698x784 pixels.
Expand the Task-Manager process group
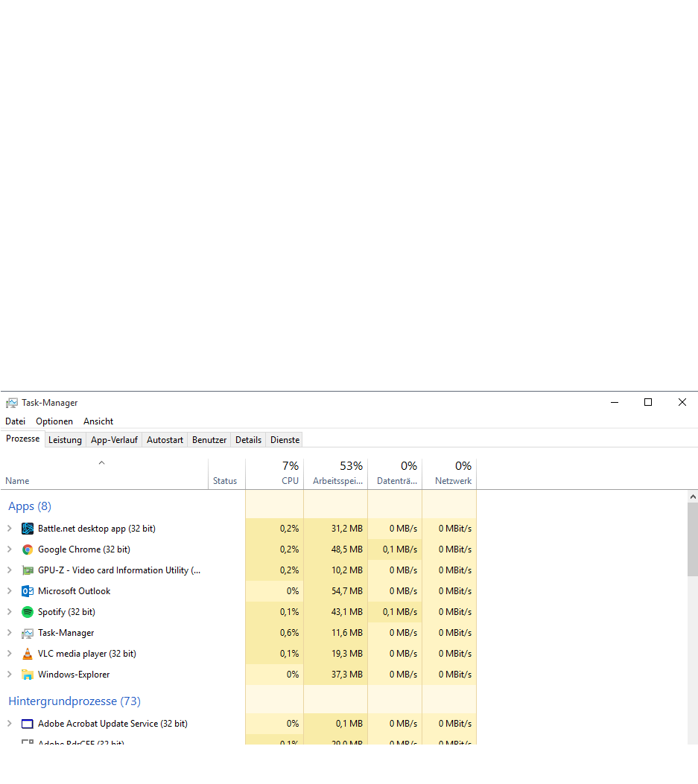(x=9, y=633)
